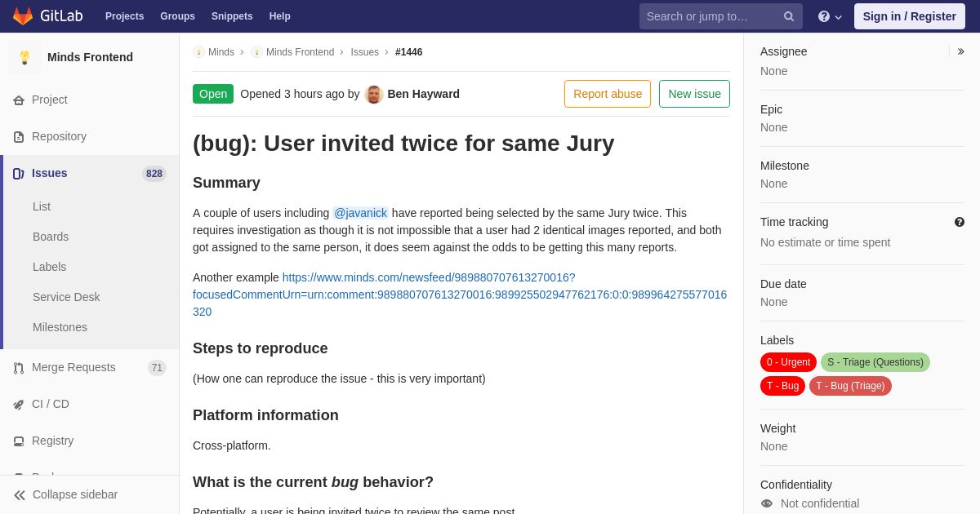980x514 pixels.
Task: Focus the Search or jump to field
Action: (x=721, y=16)
